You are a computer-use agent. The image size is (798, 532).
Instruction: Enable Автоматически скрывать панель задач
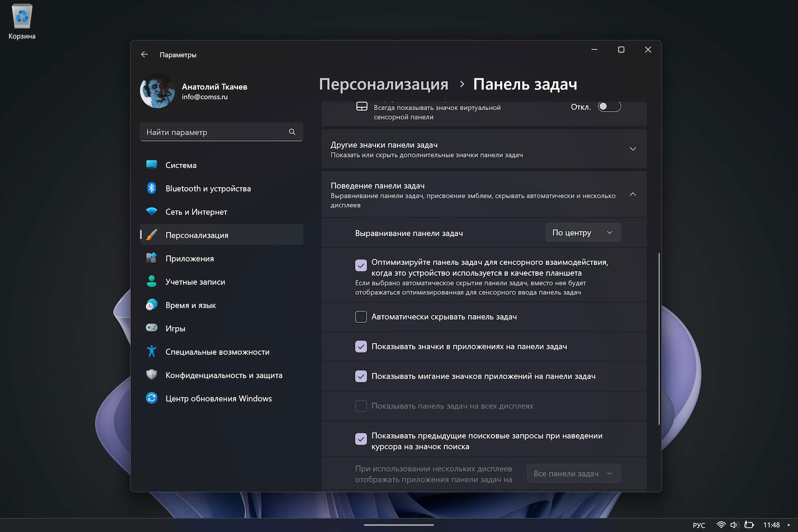point(361,317)
